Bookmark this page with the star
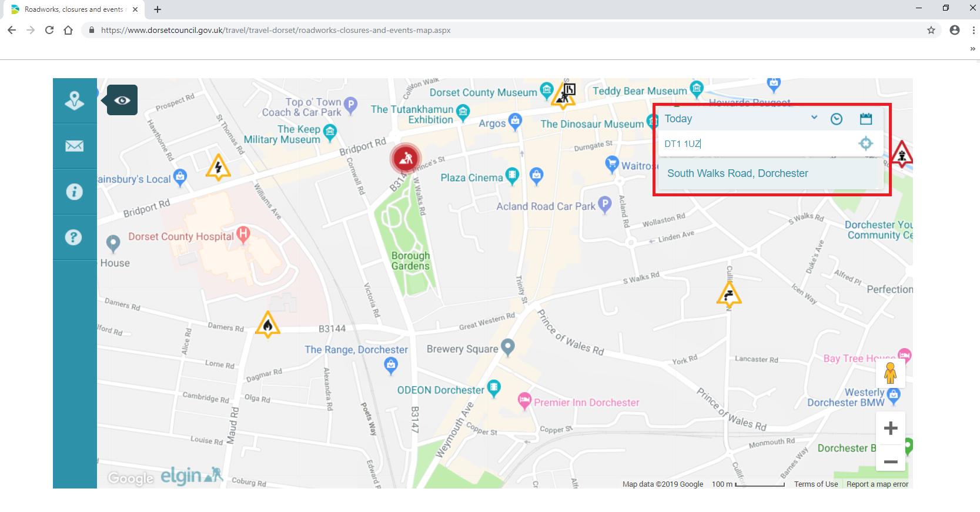Image resolution: width=980 pixels, height=512 pixels. (x=931, y=30)
